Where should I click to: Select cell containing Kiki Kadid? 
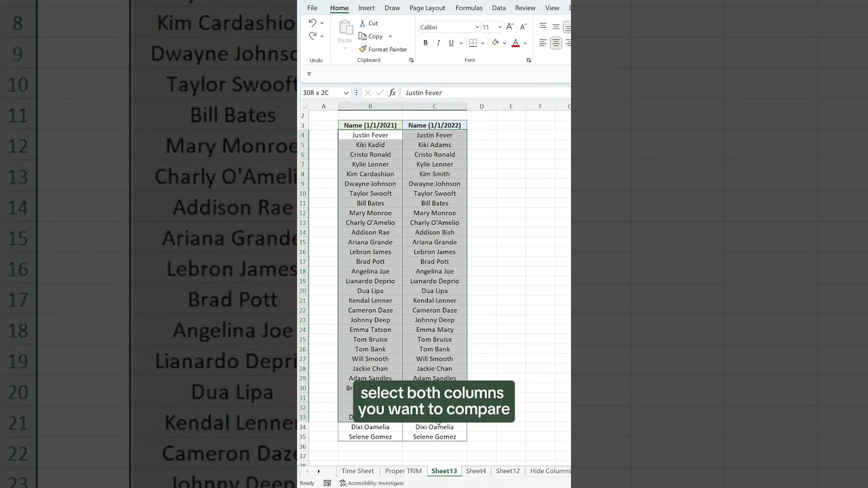coord(370,145)
